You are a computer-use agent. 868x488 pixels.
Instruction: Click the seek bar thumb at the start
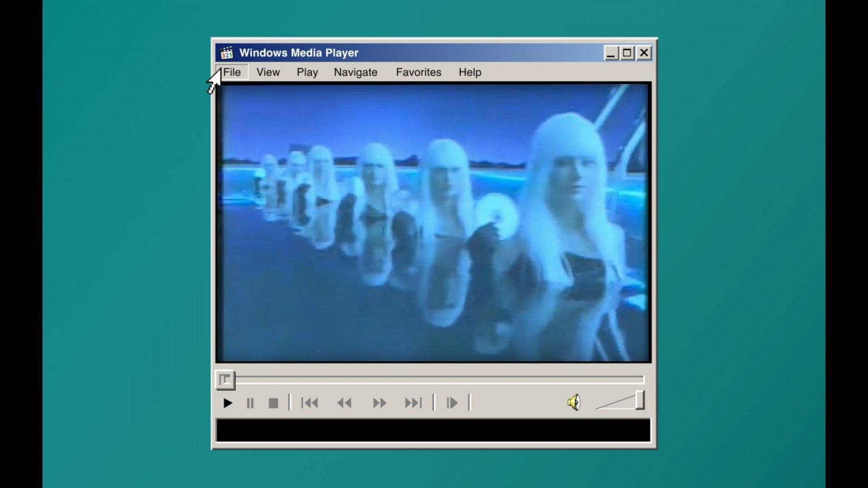[x=225, y=380]
